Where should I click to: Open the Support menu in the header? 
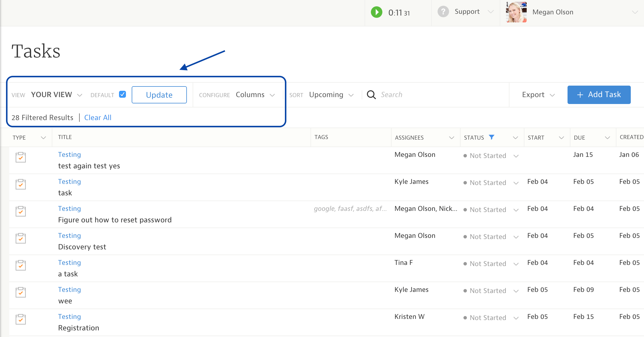coord(467,12)
